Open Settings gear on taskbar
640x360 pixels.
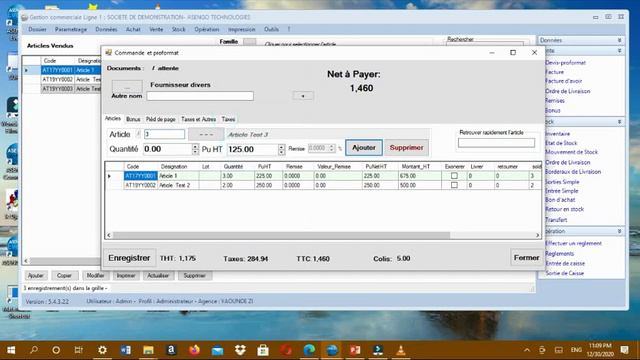coord(102,350)
